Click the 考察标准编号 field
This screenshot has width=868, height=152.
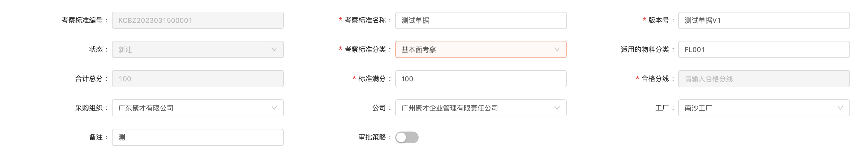point(197,20)
